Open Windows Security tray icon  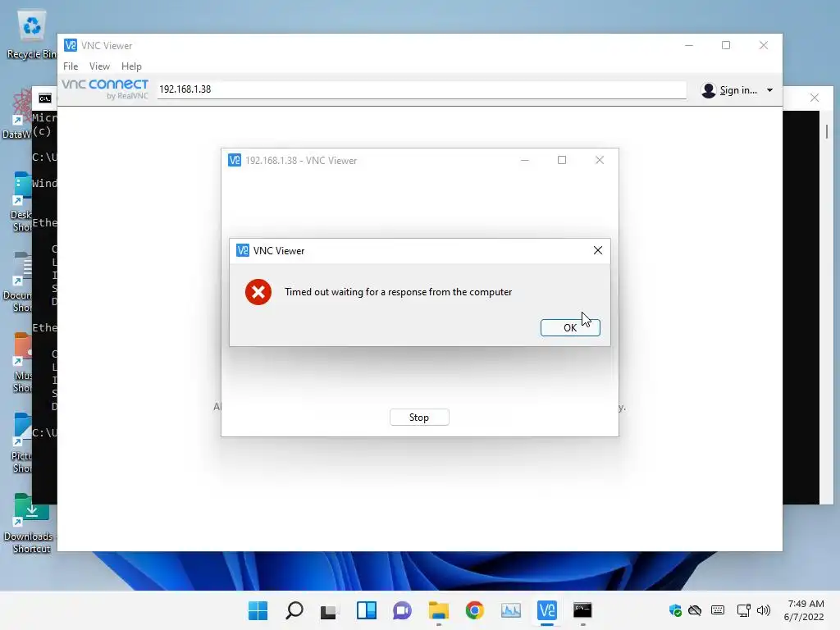675,610
